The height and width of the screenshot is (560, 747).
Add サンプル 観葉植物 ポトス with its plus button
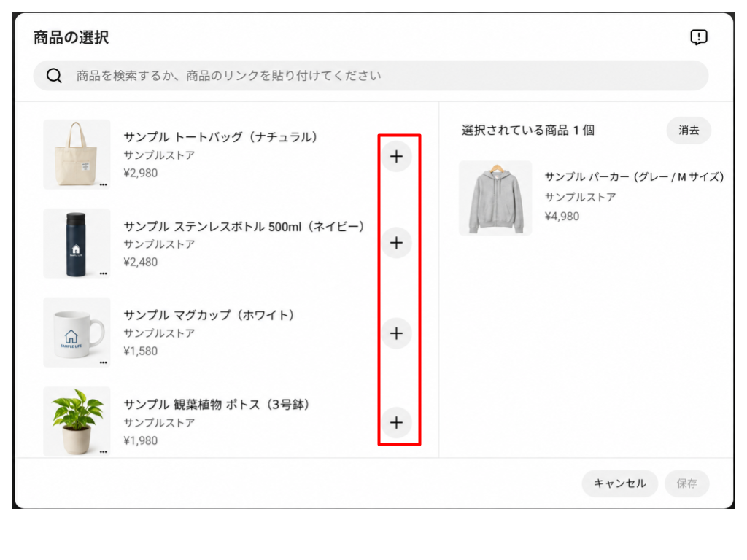(396, 422)
